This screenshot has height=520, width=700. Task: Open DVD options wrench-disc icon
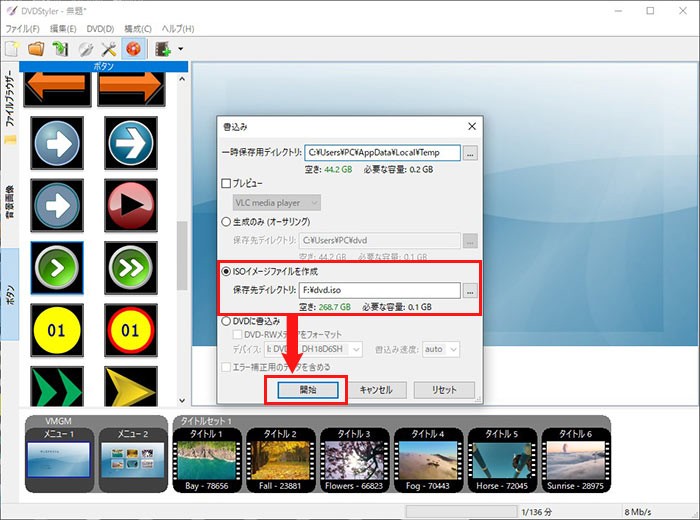tap(85, 49)
